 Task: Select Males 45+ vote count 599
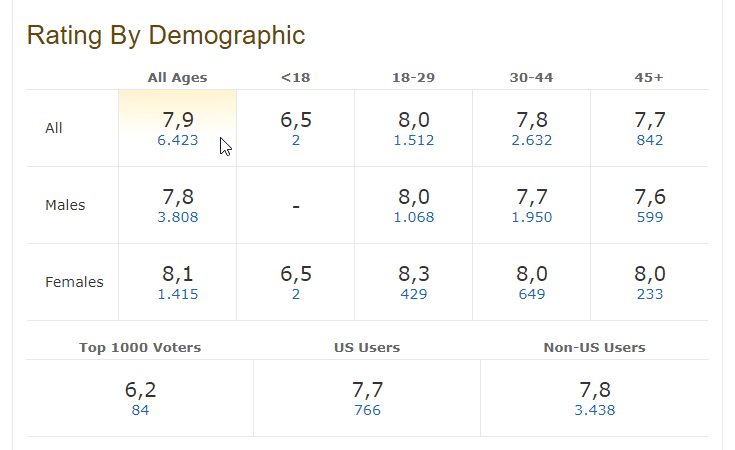tap(650, 218)
